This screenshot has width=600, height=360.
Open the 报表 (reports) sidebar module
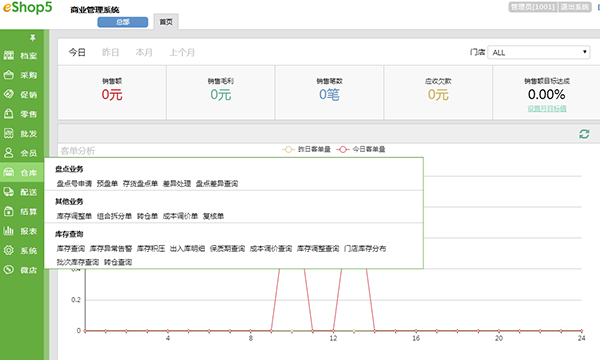point(21,231)
